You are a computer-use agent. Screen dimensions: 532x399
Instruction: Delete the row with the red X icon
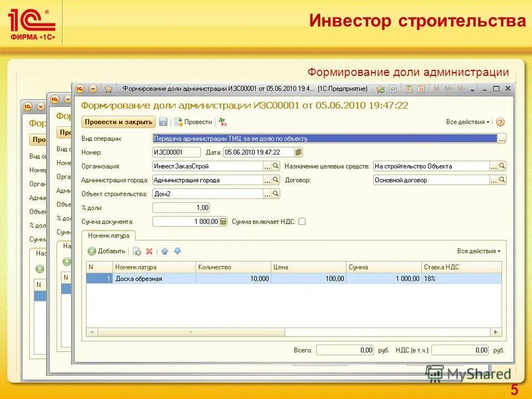(149, 251)
